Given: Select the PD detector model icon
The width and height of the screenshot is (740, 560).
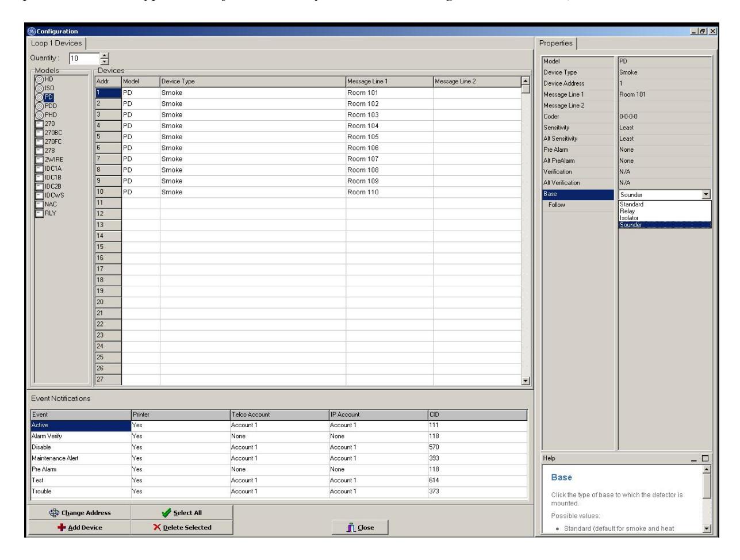Looking at the screenshot, I should (40, 98).
